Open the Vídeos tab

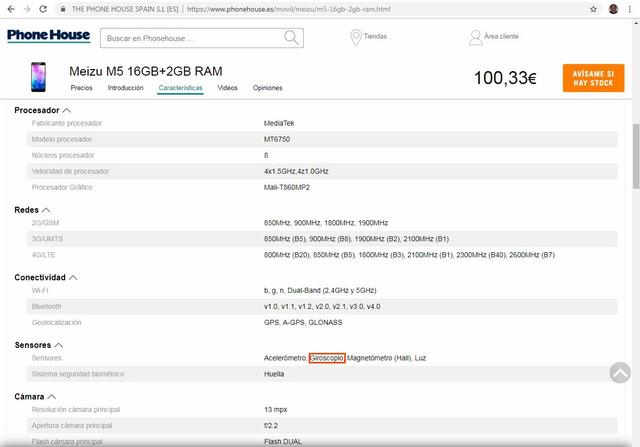(227, 88)
